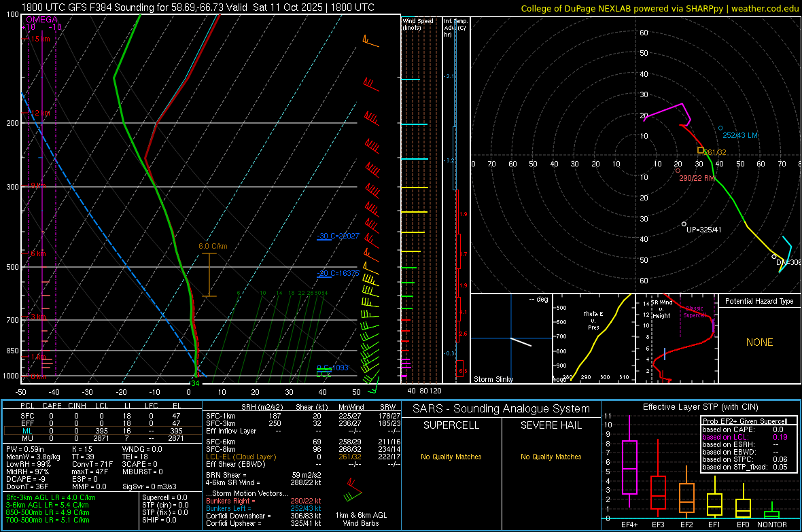
Task: Click the Potential Hazard Type header
Action: point(760,301)
